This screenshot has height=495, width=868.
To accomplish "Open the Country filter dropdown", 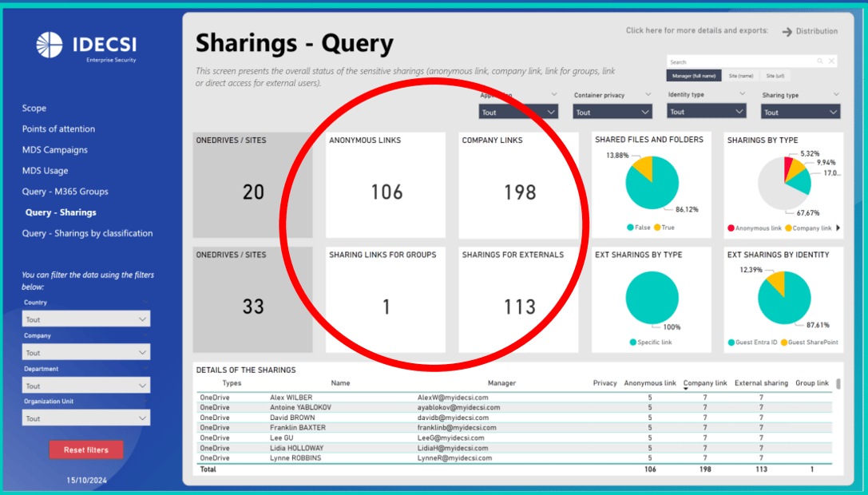I will pyautogui.click(x=86, y=319).
